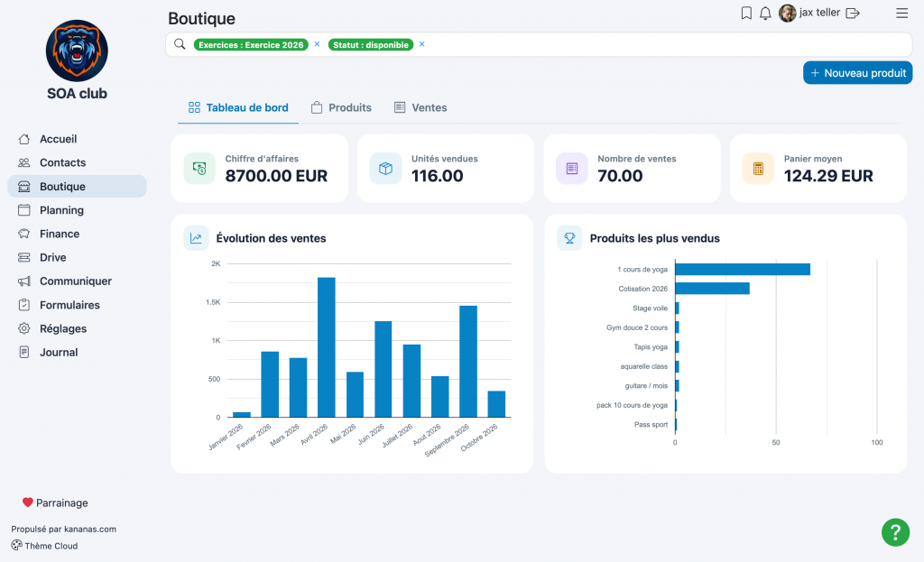
Task: Click the Fevrier 2026 sales bar
Action: [270, 384]
